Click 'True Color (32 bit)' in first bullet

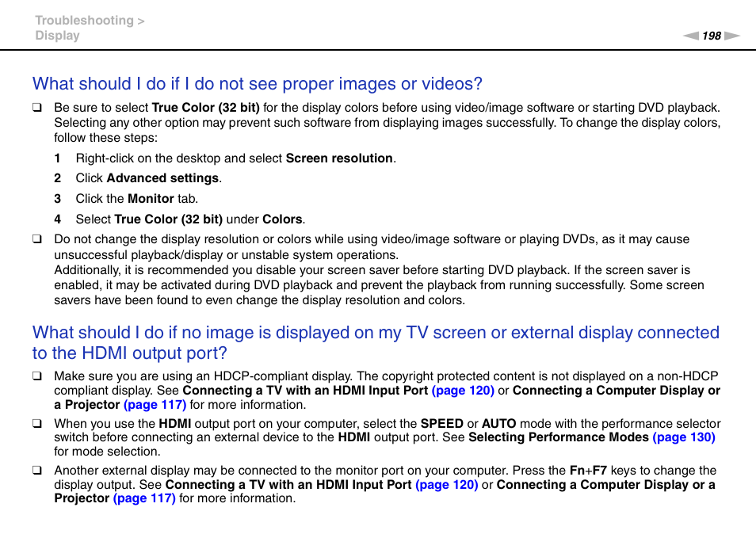click(x=206, y=108)
